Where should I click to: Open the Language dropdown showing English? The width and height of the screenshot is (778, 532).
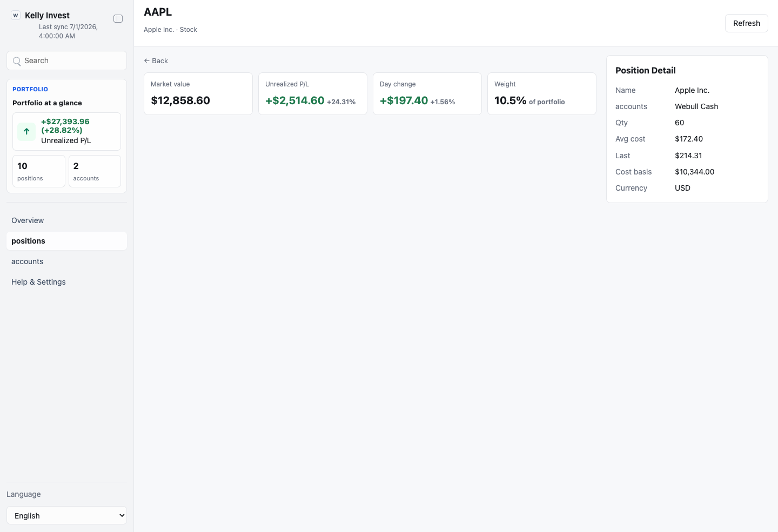click(x=66, y=515)
